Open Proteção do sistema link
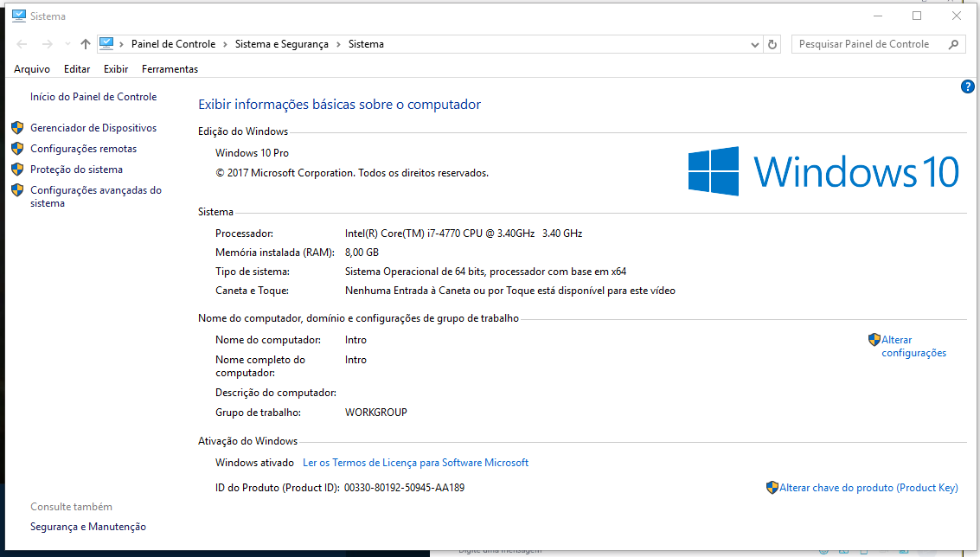 76,170
